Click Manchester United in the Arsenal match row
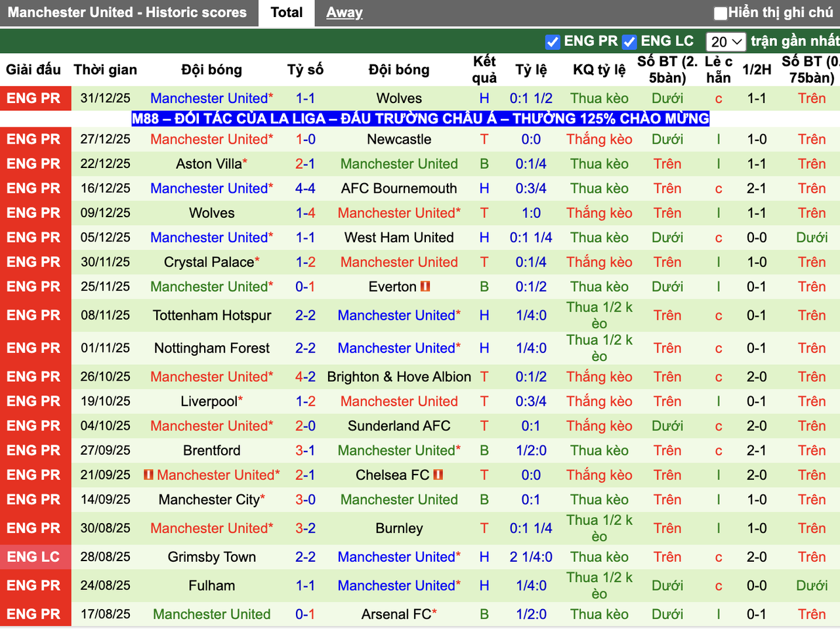This screenshot has width=840, height=632. (211, 614)
